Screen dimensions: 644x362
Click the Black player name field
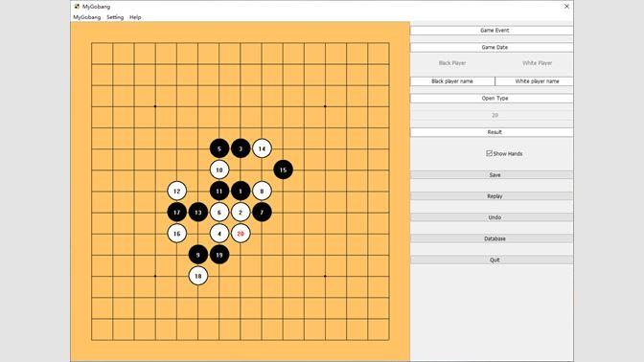coord(452,81)
